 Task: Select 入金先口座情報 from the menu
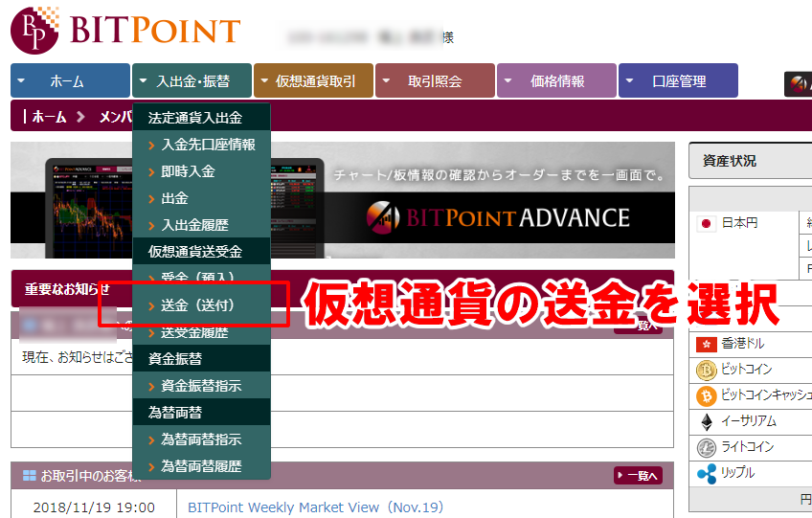coord(201,145)
